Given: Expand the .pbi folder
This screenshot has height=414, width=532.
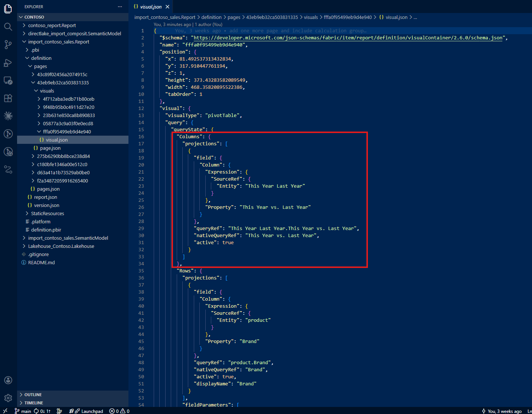Looking at the screenshot, I should 72,50.
